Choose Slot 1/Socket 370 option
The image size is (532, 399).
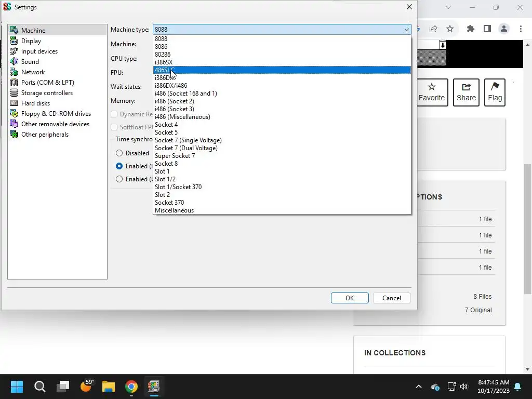(282, 187)
